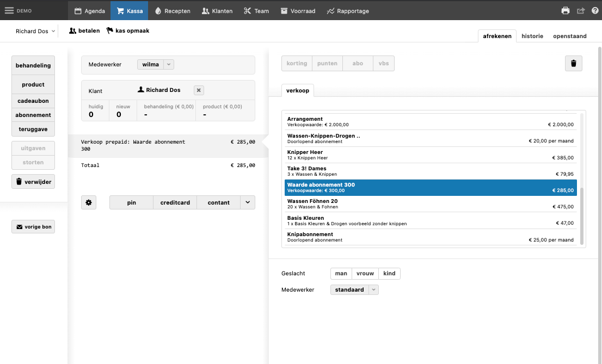Click the kas opmaak flag button

pyautogui.click(x=128, y=31)
